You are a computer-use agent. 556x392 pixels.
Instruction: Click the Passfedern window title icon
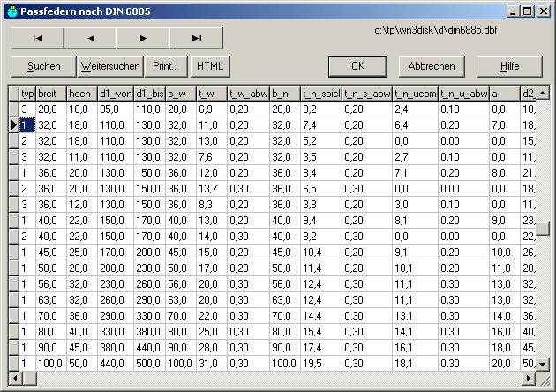11,11
